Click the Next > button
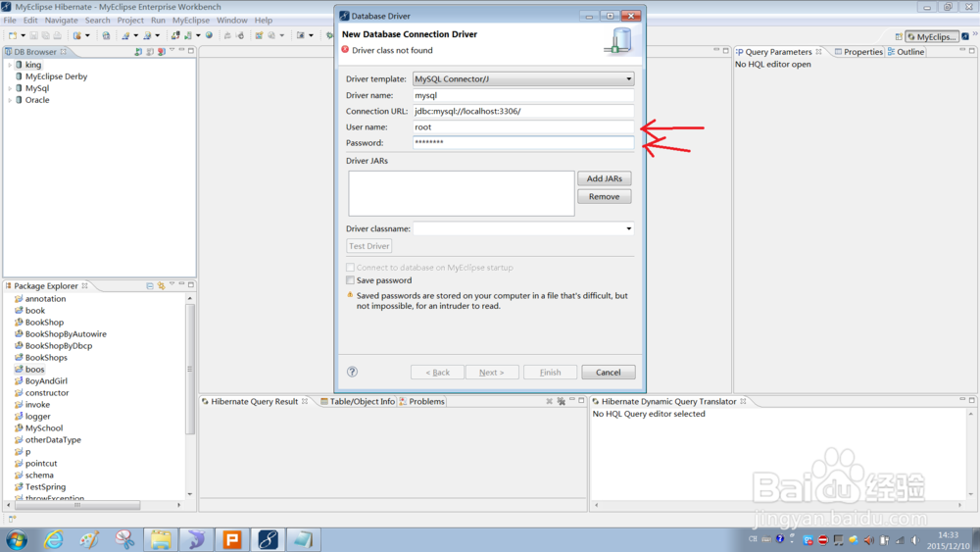980x552 pixels. point(491,372)
